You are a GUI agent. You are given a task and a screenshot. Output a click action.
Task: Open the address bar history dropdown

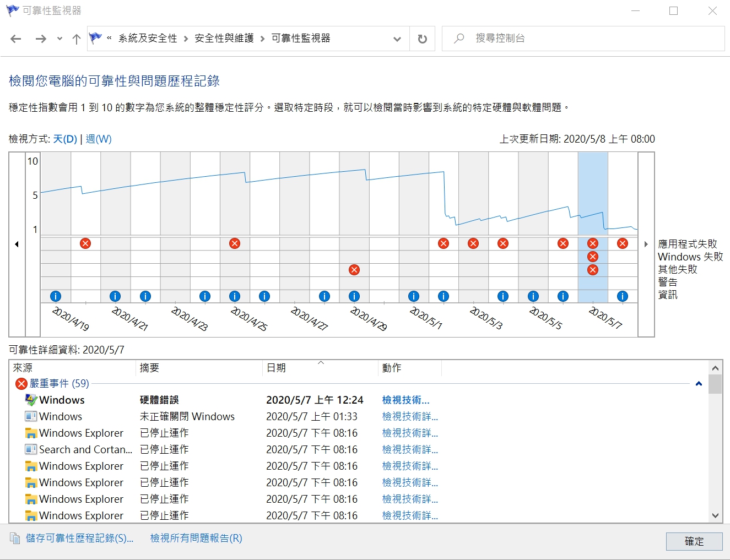click(x=397, y=39)
